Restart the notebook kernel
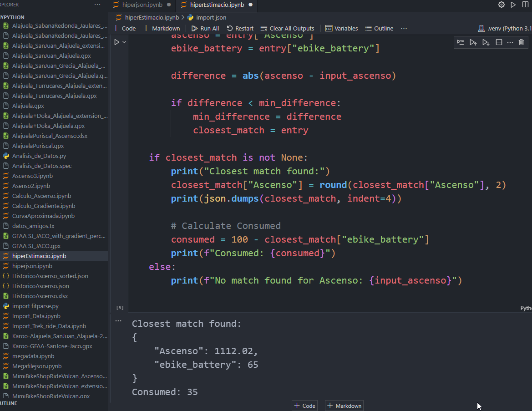The height and width of the screenshot is (411, 532). [240, 28]
